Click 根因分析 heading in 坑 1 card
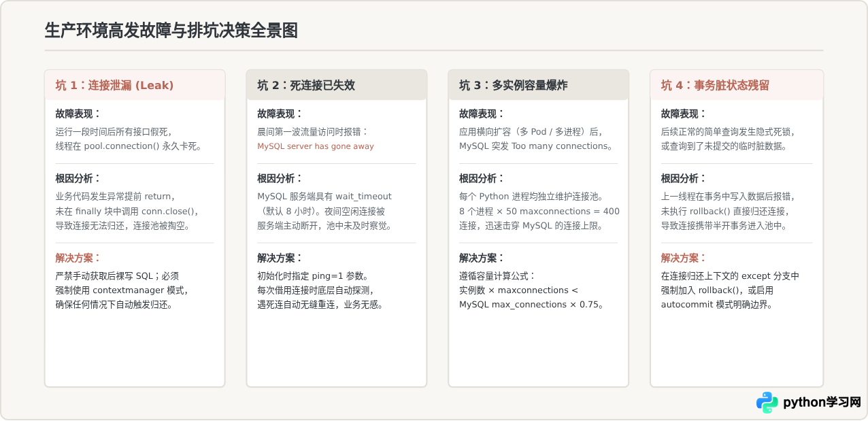 [78, 178]
